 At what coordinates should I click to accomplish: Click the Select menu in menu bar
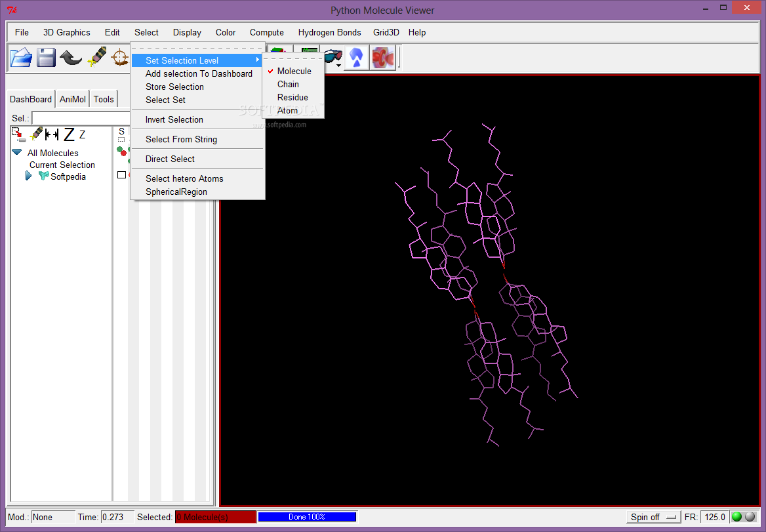[x=146, y=32]
